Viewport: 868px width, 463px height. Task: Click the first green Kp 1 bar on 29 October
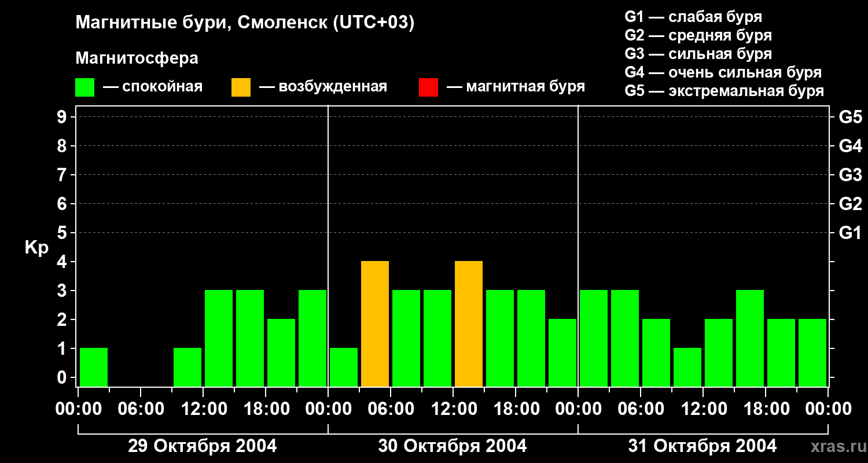tap(94, 368)
